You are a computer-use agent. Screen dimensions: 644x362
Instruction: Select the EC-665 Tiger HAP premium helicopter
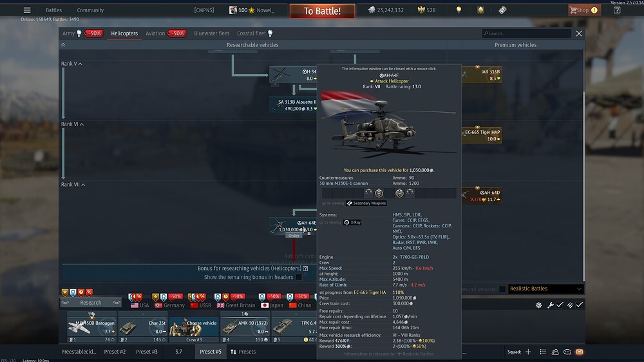coord(481,135)
